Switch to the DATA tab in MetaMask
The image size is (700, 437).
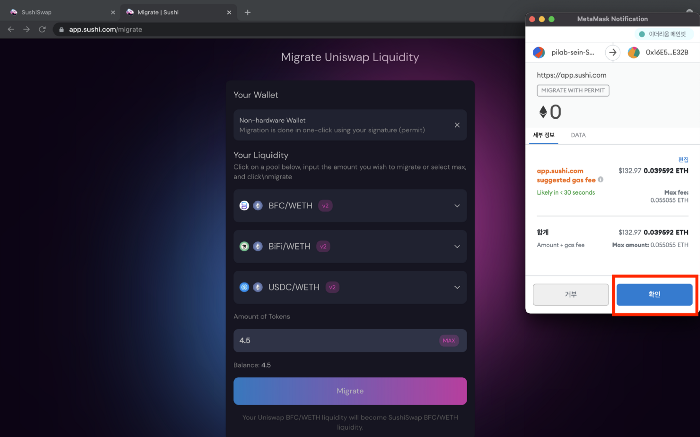578,134
